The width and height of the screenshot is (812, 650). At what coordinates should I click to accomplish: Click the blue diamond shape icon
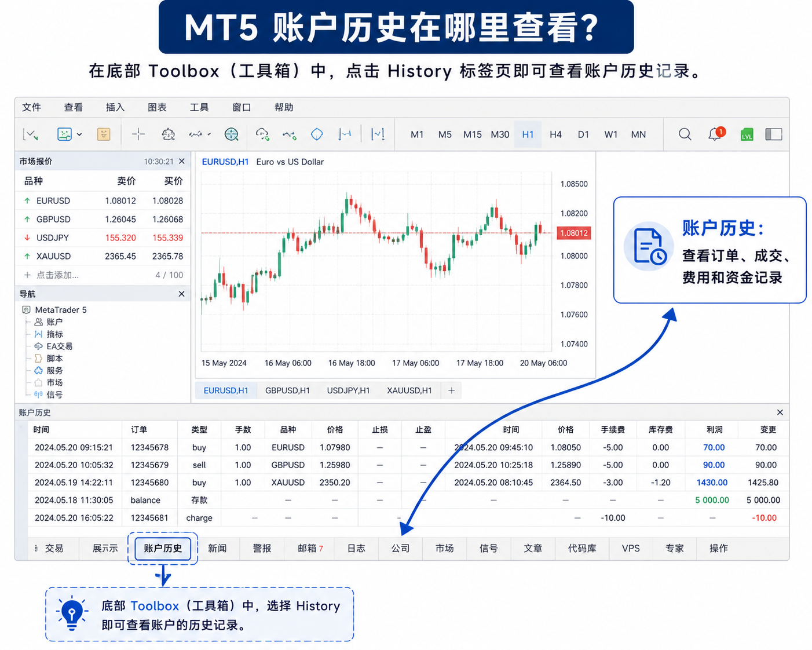pyautogui.click(x=317, y=134)
